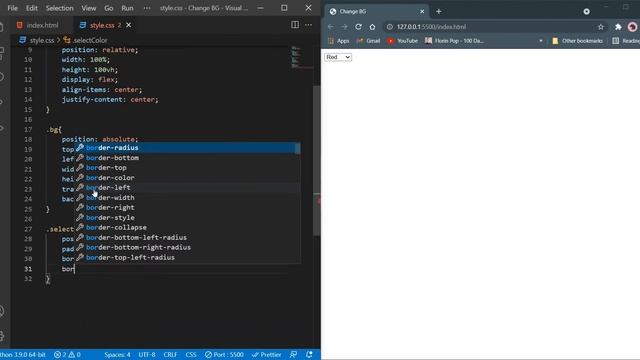Open the YouTube bookmark
This screenshot has width=640, height=360.
point(402,41)
